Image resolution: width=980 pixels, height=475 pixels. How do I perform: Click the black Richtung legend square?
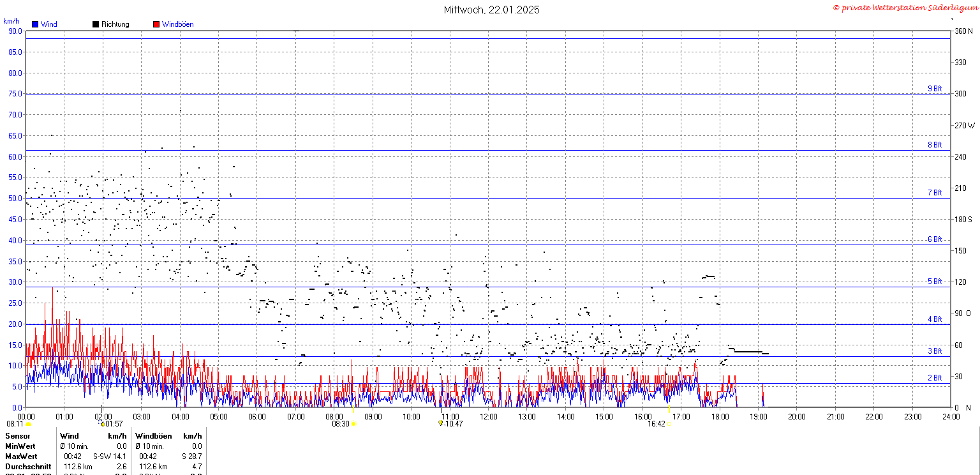96,24
